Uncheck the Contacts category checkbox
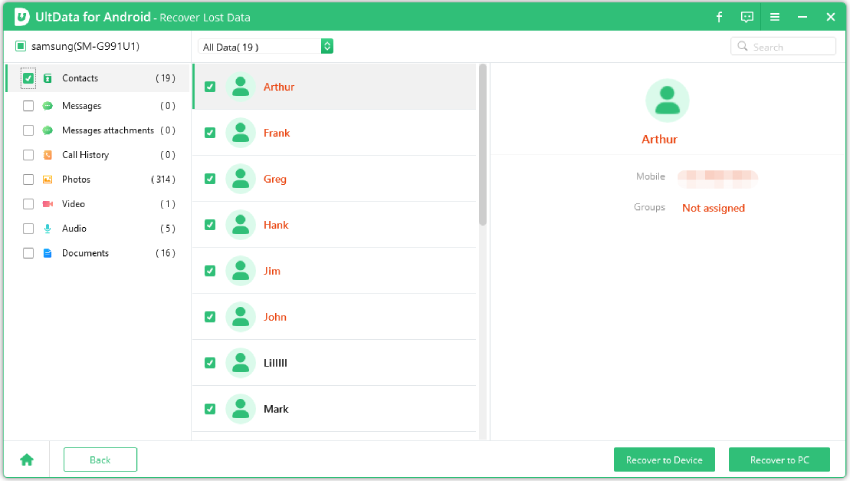The width and height of the screenshot is (850, 481). (28, 78)
